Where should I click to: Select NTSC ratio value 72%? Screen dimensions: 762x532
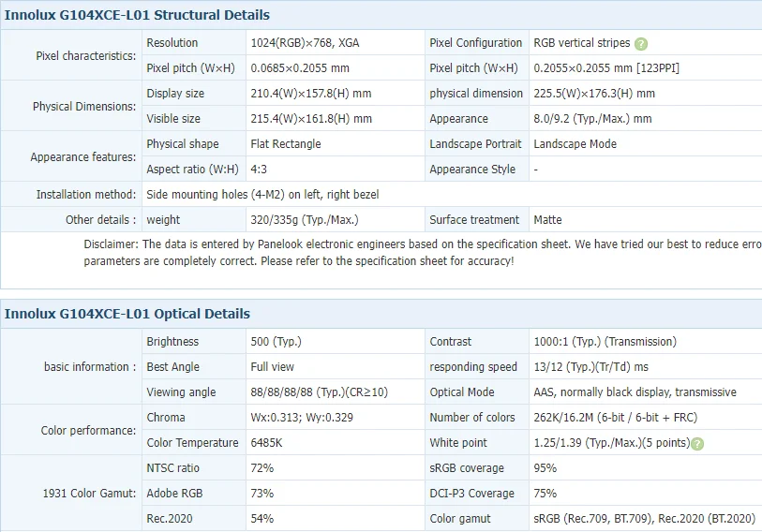click(x=261, y=468)
